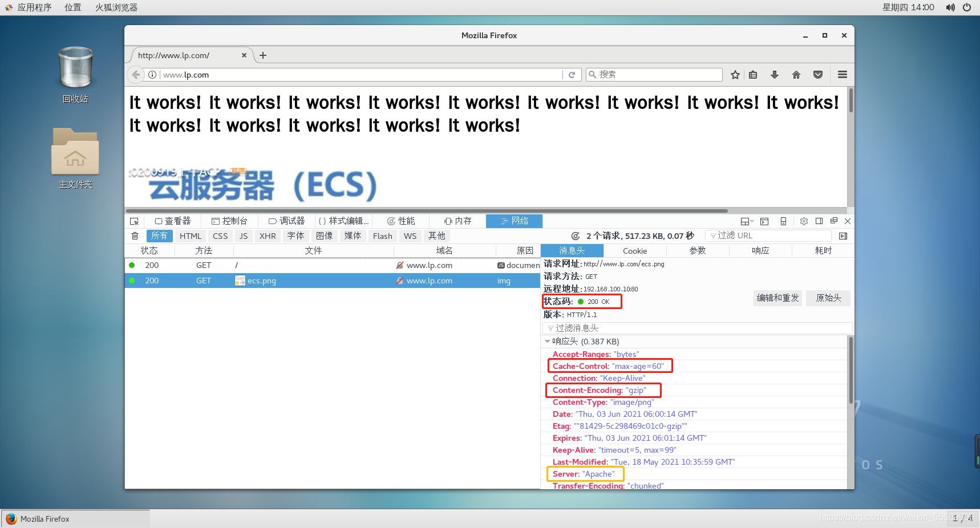
Task: Sort requests by Status (状态) column
Action: (149, 251)
